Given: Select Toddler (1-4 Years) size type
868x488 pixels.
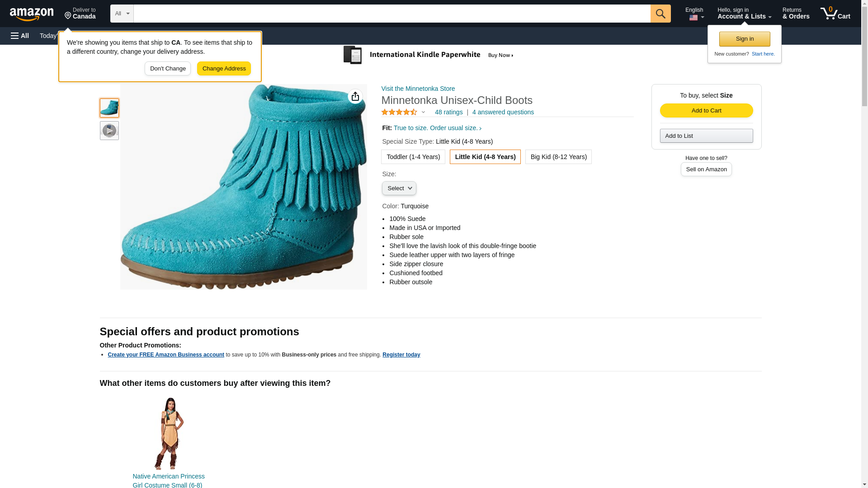Looking at the screenshot, I should click(x=413, y=157).
